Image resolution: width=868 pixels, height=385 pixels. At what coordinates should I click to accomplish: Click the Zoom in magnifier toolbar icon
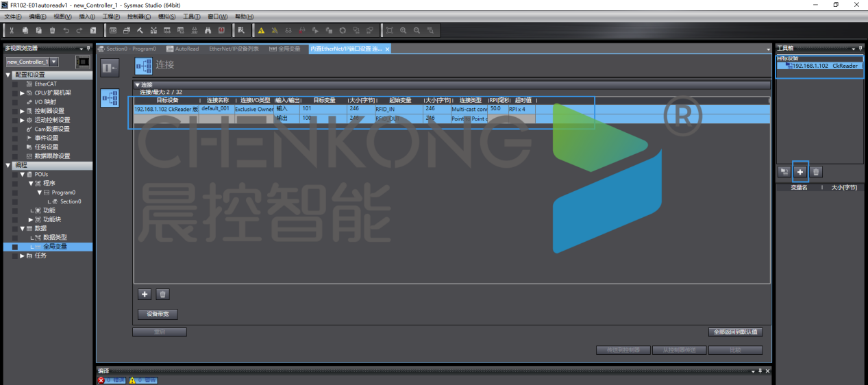tap(403, 30)
